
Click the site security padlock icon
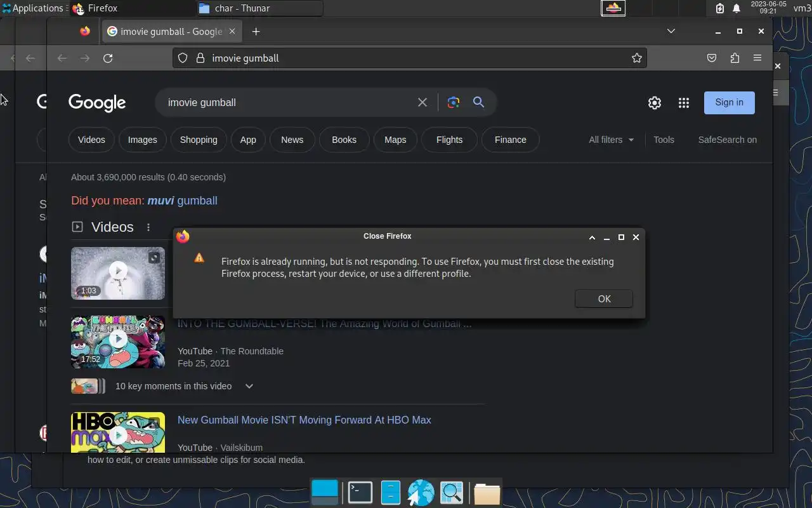click(x=200, y=58)
